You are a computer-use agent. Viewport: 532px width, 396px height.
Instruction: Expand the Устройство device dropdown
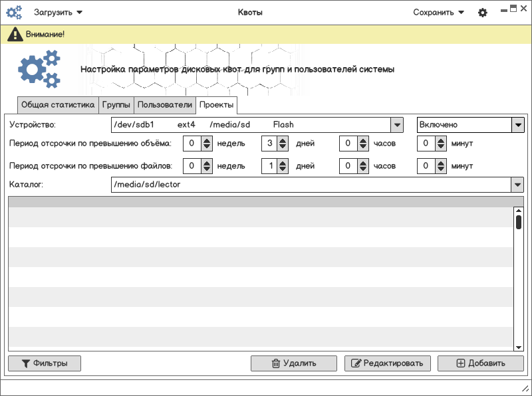(x=397, y=125)
